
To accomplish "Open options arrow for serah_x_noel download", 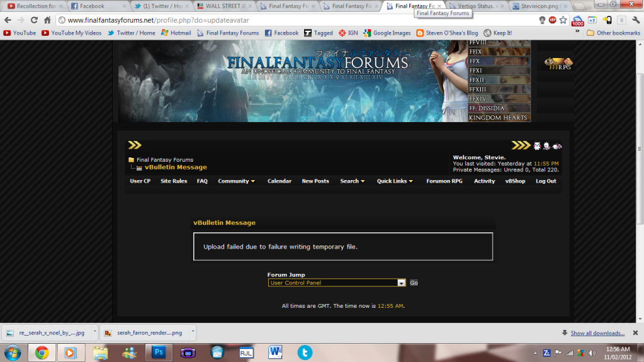I will [94, 331].
